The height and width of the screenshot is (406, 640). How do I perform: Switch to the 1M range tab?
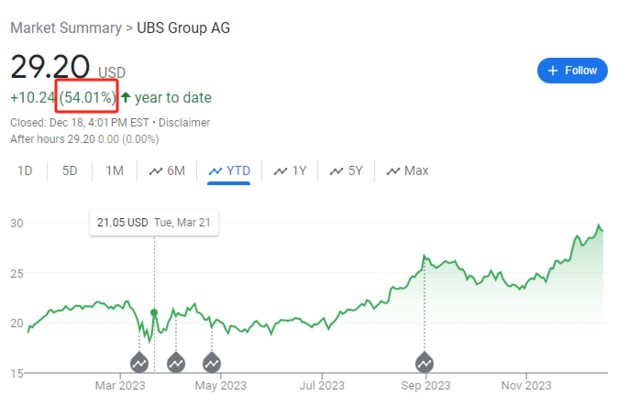coord(115,171)
